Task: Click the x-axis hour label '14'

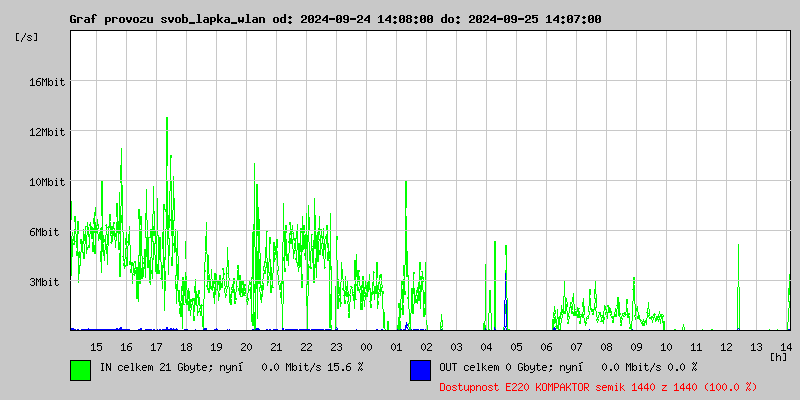Action: [786, 347]
